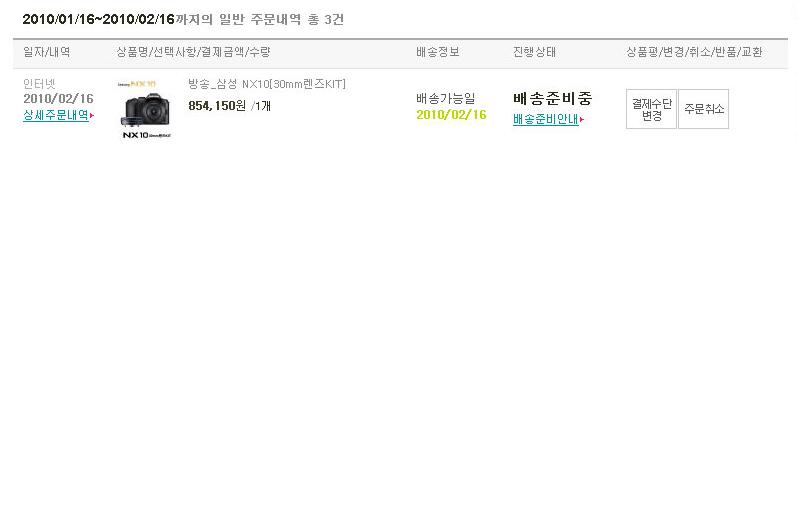Click the 상품평/변경/취소/반품/교환 column header

click(694, 52)
